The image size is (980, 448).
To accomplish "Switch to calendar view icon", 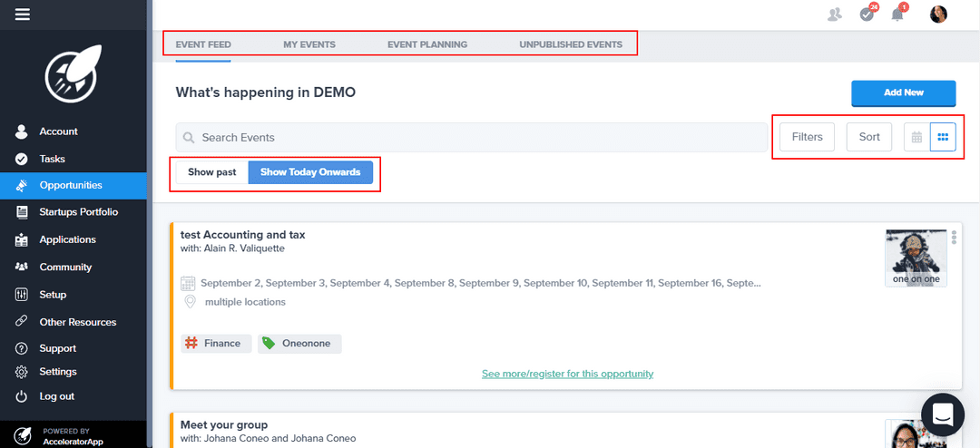I will pos(916,138).
